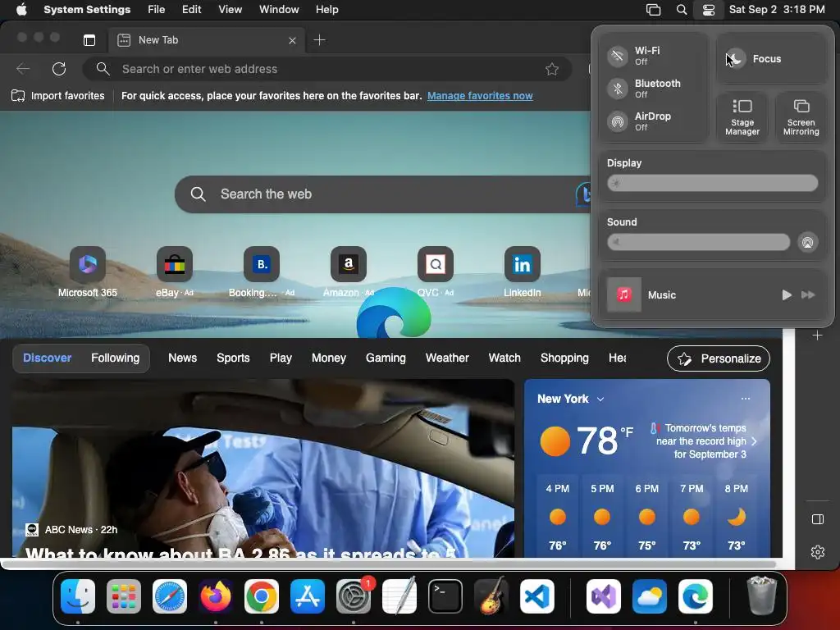This screenshot has height=630, width=840.
Task: Adjust the Display brightness slider
Action: pos(712,183)
